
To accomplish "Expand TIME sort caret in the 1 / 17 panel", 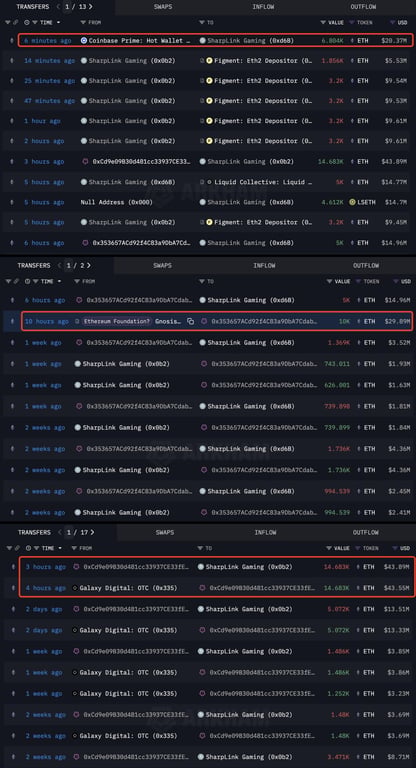I will coord(60,548).
